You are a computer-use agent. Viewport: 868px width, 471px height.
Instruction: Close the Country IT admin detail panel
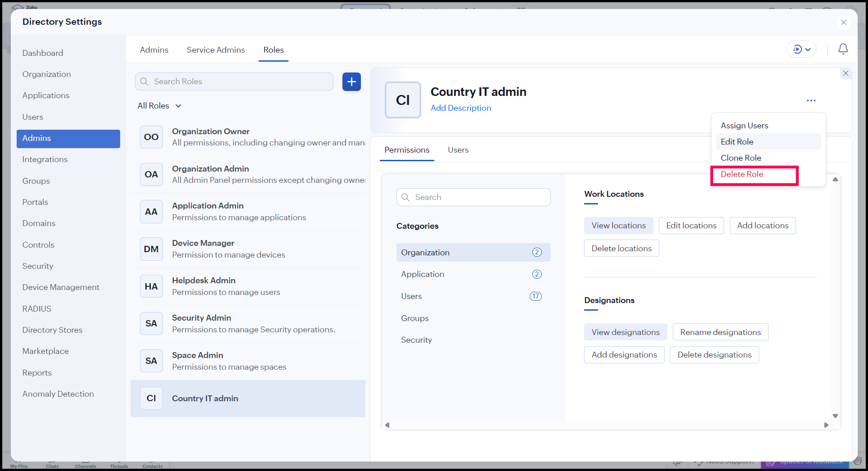(846, 73)
